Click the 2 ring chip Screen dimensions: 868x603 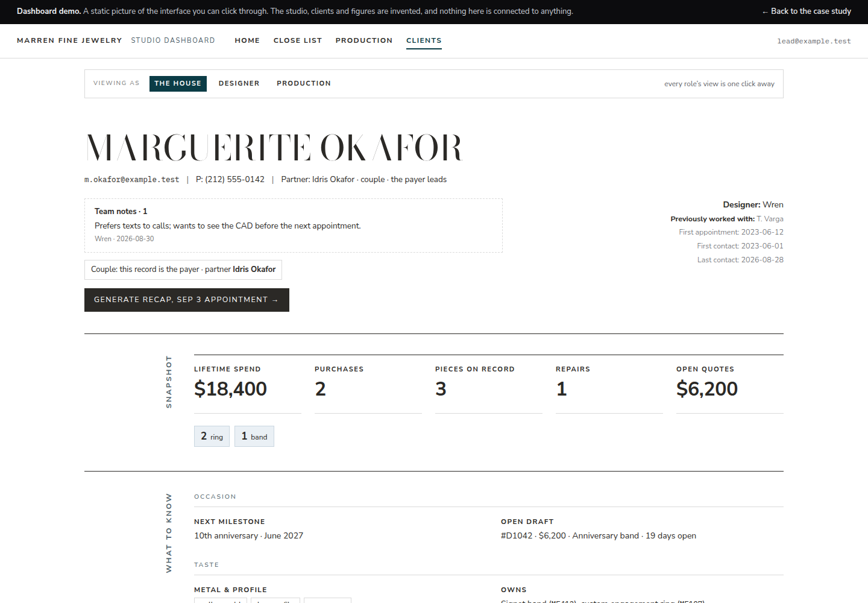[x=212, y=437]
